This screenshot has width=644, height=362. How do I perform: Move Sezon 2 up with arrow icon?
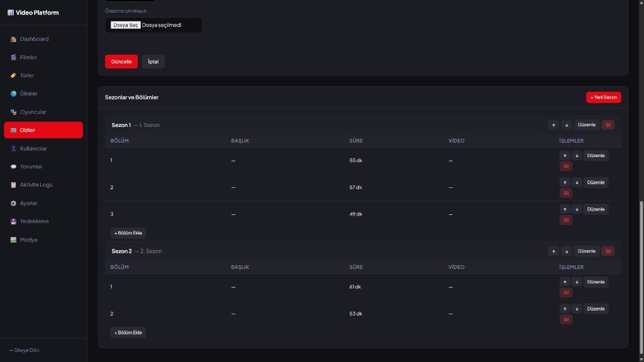[553, 251]
